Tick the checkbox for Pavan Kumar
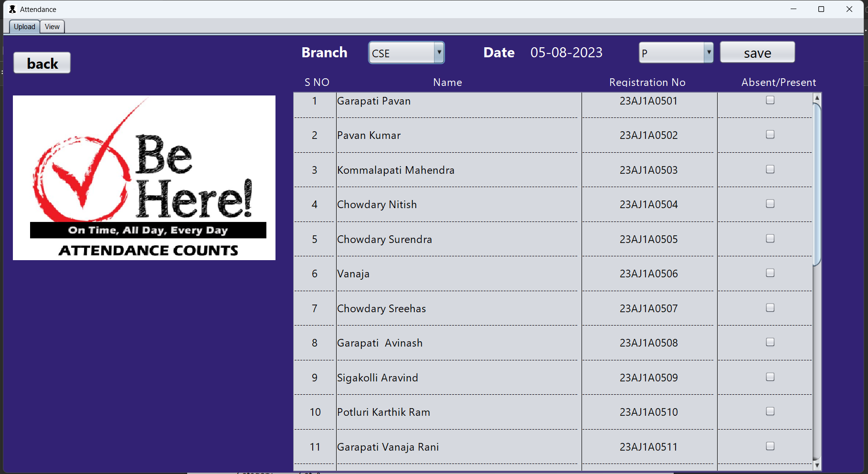 click(770, 135)
